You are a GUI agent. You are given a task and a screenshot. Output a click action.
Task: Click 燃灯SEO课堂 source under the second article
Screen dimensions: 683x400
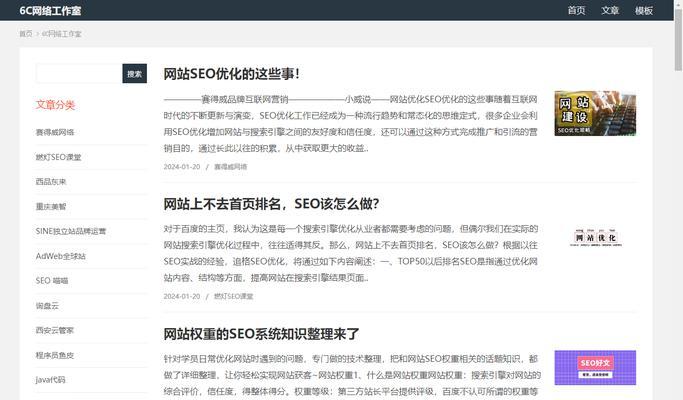click(233, 296)
